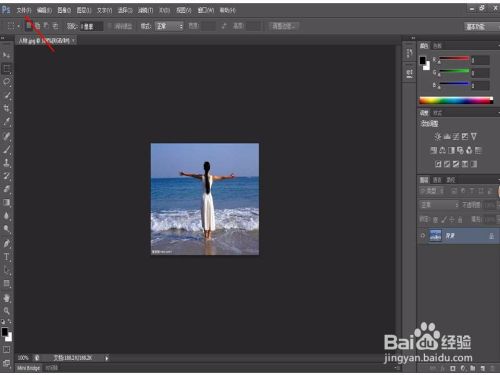Viewport: 500px width, 375px height.
Task: Open the collapsed History panel icon
Action: click(x=409, y=53)
